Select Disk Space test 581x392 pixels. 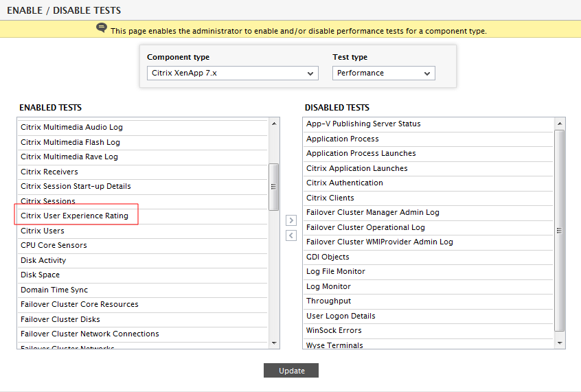[x=143, y=275]
